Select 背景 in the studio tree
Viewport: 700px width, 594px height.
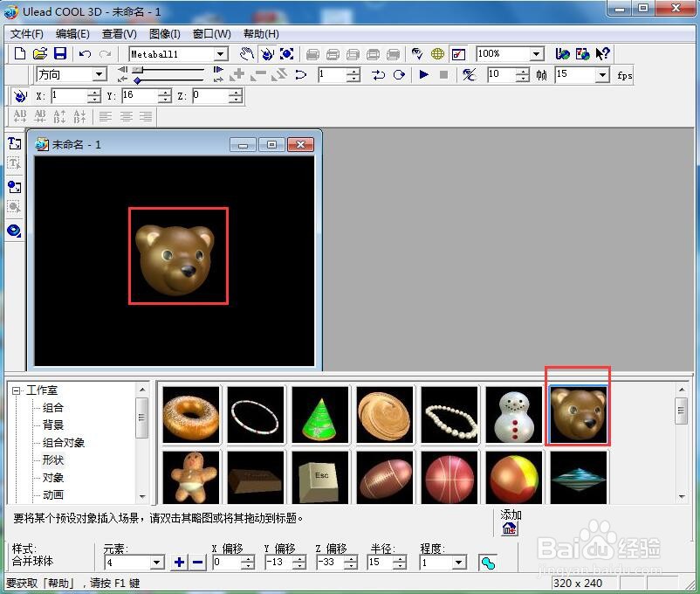point(52,425)
